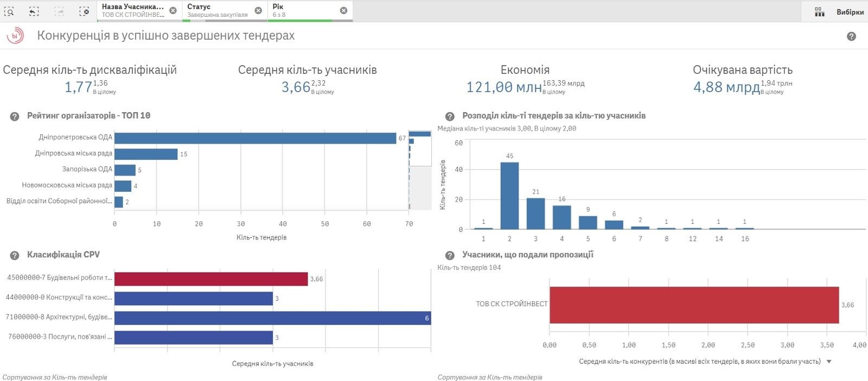Clear all selections

coord(84,11)
